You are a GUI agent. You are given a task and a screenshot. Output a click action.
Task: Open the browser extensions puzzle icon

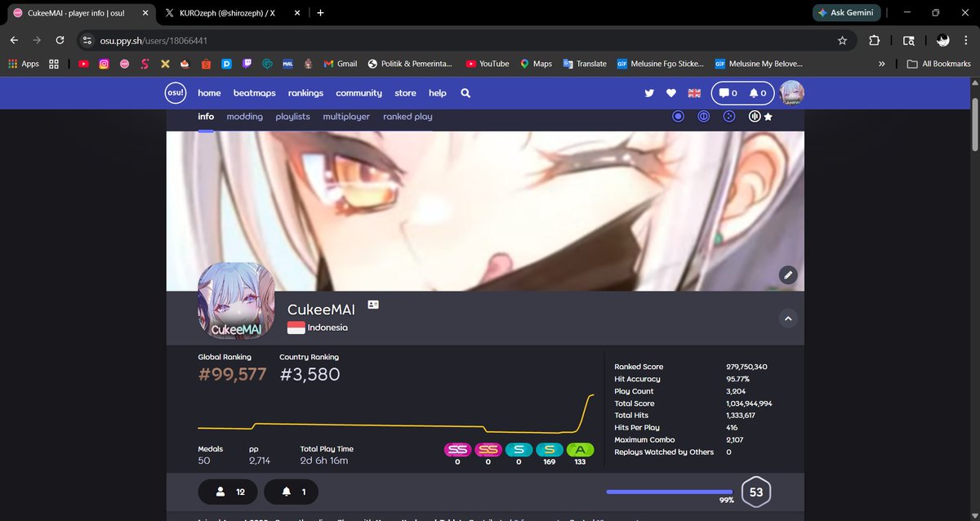click(874, 40)
